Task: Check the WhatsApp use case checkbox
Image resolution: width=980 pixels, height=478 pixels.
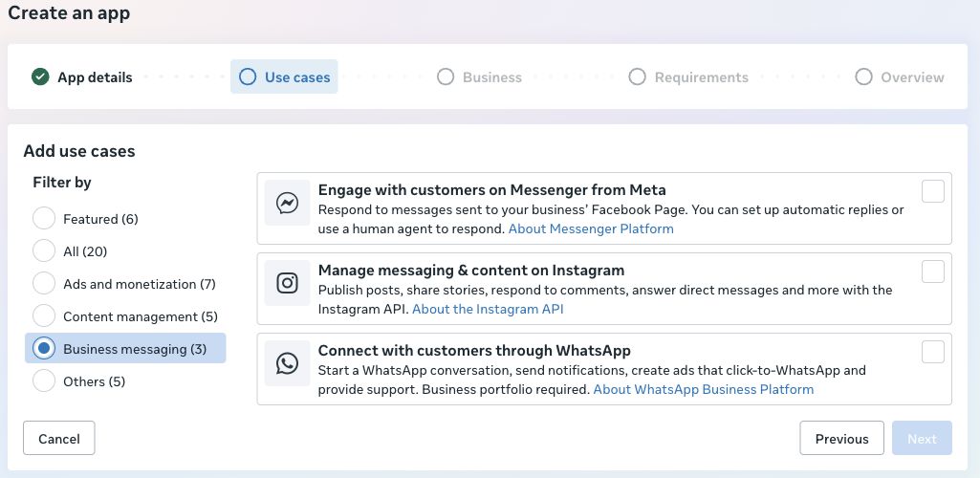Action: point(933,352)
